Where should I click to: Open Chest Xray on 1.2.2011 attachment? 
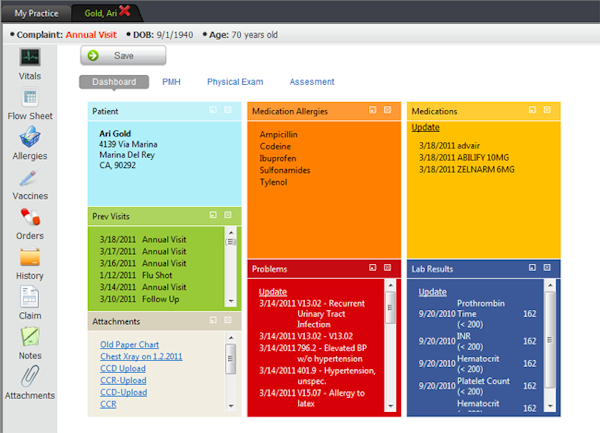(x=141, y=356)
